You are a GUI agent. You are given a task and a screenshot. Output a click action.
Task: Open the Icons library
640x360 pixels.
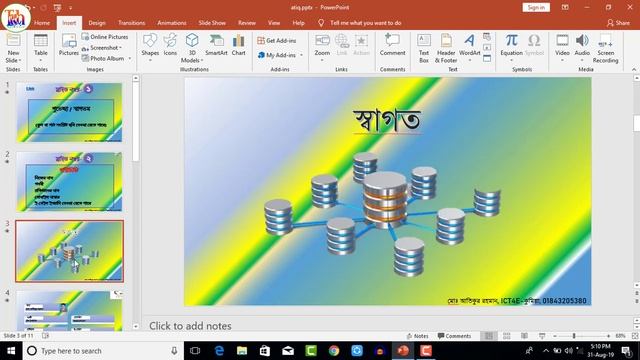(x=170, y=45)
